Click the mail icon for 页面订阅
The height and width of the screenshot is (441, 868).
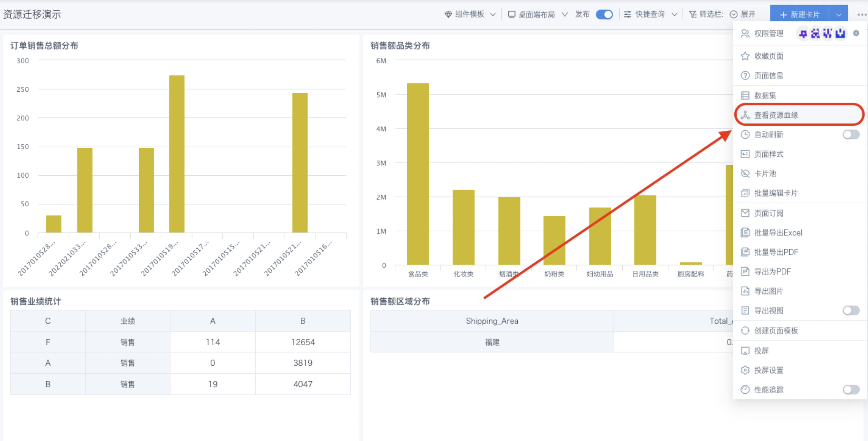point(745,213)
